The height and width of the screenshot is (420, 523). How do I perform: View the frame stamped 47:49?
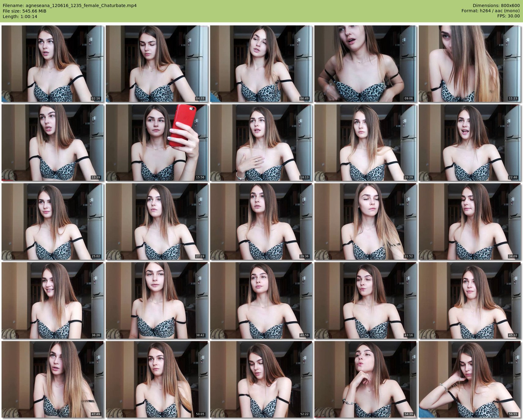pyautogui.click(x=53, y=379)
